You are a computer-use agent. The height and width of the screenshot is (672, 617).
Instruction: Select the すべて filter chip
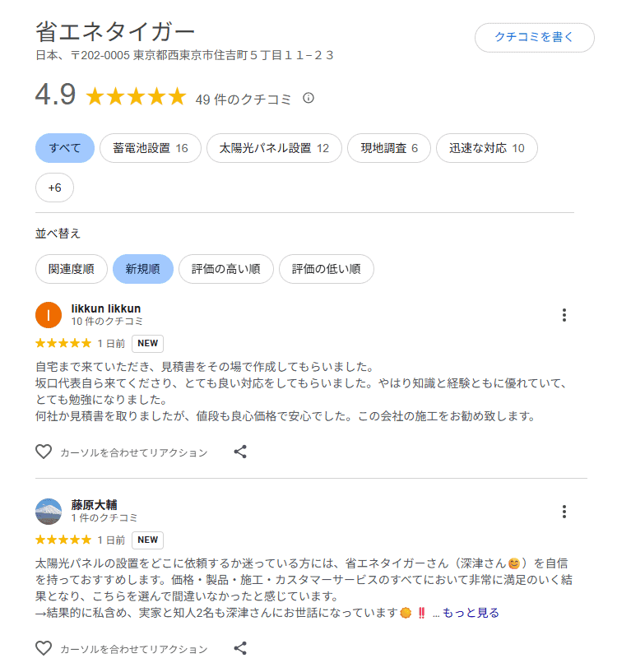[65, 148]
